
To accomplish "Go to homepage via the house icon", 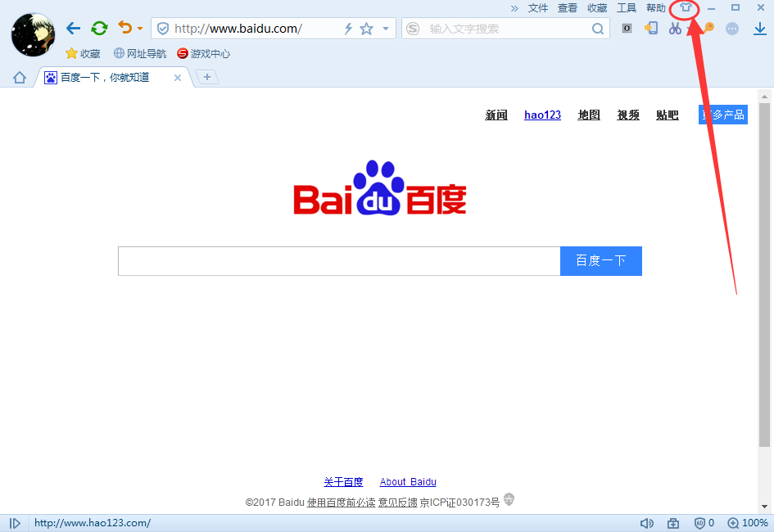I will click(19, 76).
